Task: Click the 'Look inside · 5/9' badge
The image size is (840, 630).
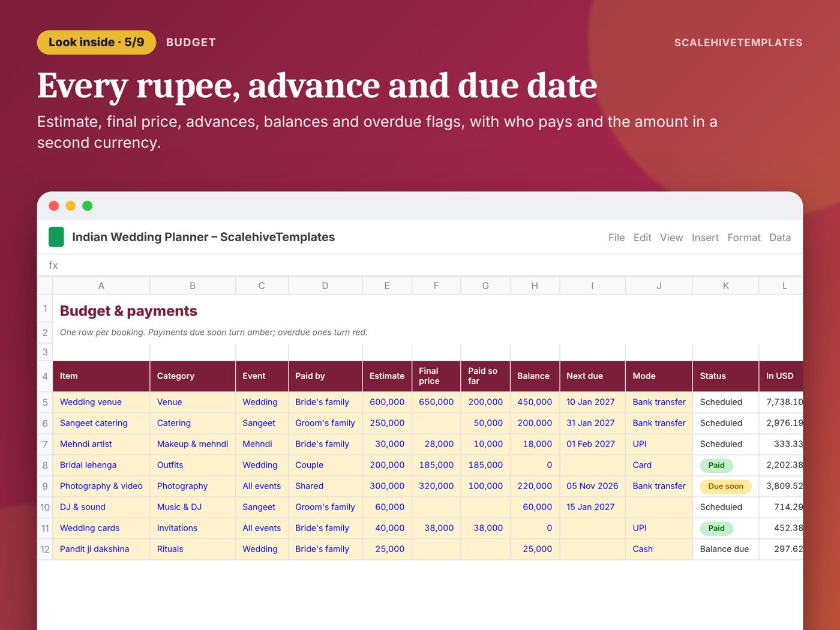Action: [x=97, y=43]
